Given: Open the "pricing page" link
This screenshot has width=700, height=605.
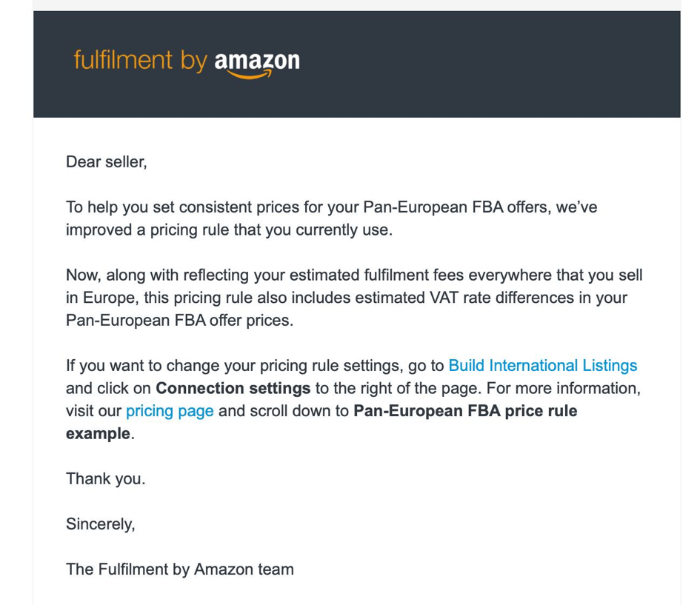Looking at the screenshot, I should pos(170,411).
